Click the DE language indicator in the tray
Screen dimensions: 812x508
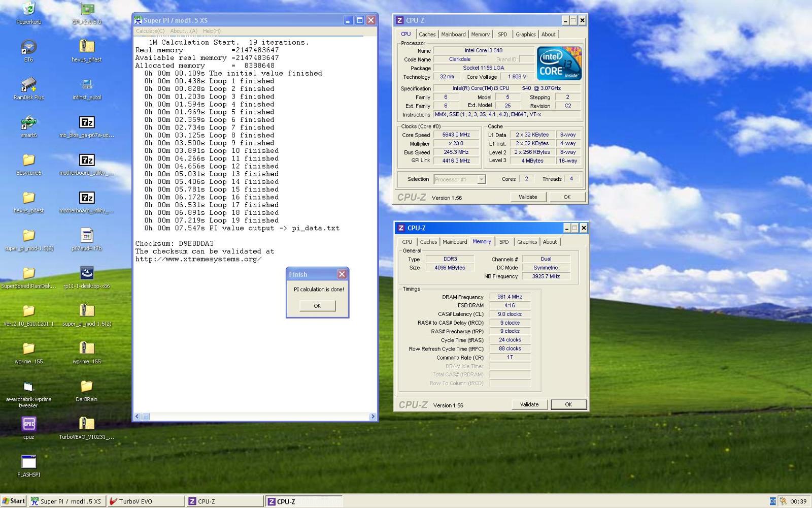point(773,501)
